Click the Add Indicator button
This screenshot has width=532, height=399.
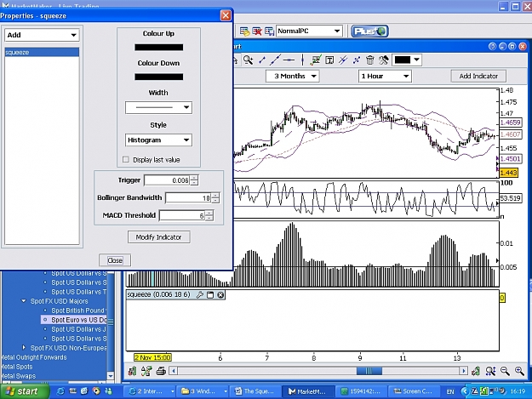pos(478,76)
